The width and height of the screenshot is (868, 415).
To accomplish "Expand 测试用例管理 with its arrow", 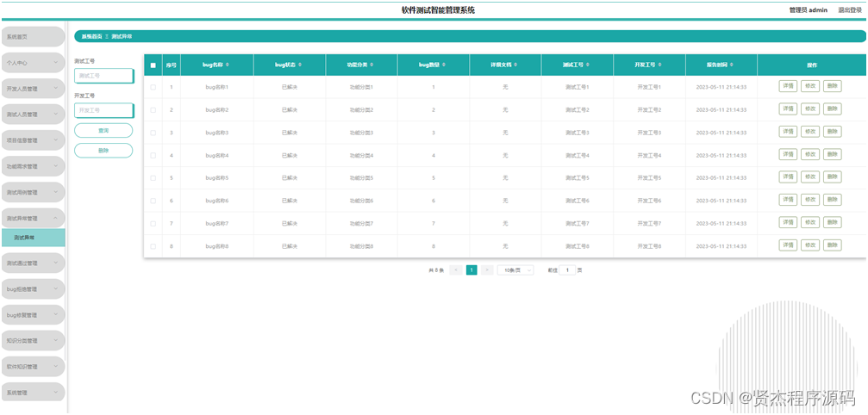I will pyautogui.click(x=55, y=192).
